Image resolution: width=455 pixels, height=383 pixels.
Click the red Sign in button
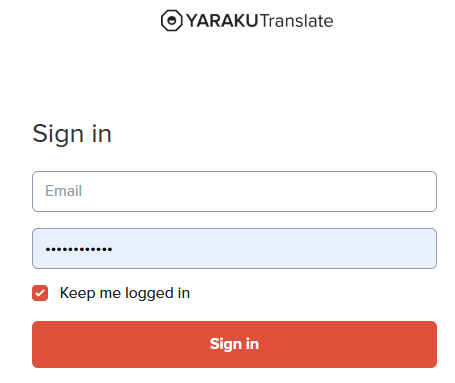pyautogui.click(x=234, y=344)
